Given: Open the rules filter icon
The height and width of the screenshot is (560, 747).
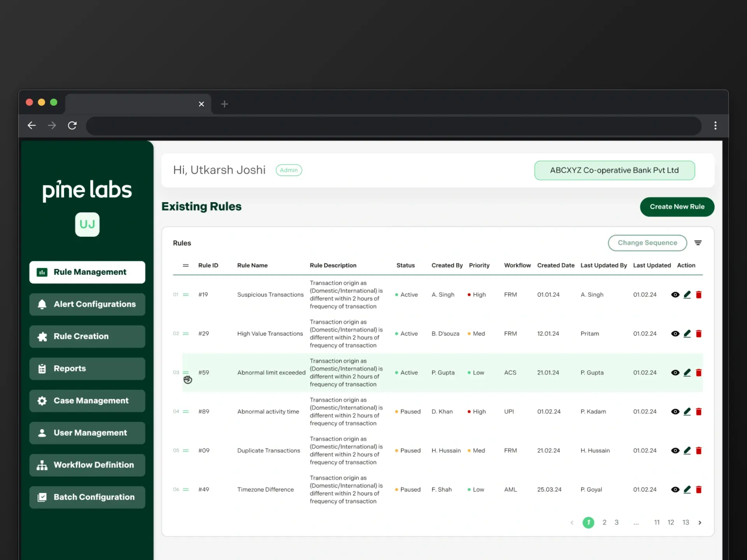Looking at the screenshot, I should 698,243.
